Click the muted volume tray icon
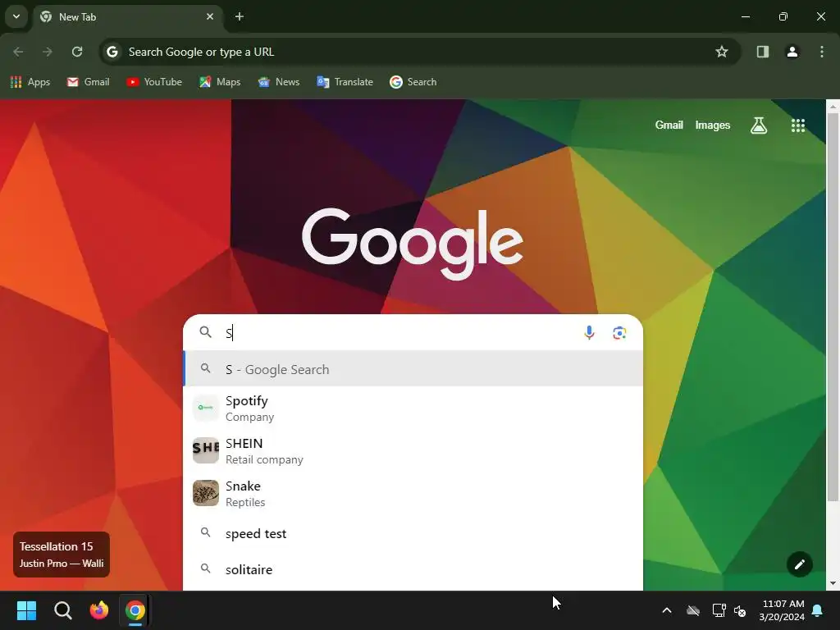The image size is (840, 630). click(740, 610)
